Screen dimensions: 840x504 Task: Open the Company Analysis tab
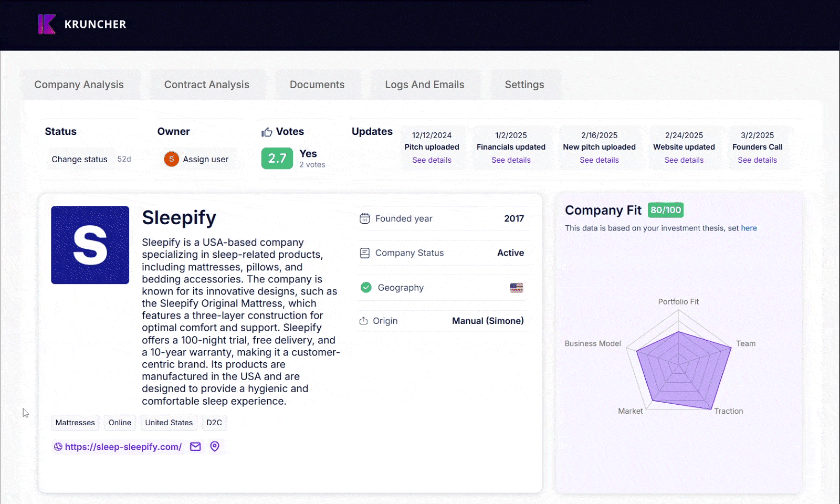pos(79,85)
